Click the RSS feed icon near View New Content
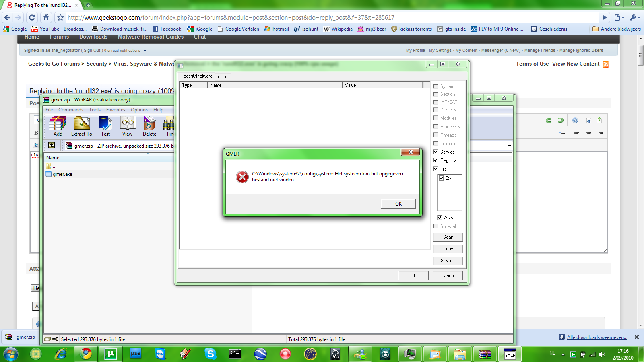The width and height of the screenshot is (644, 362). pos(605,64)
